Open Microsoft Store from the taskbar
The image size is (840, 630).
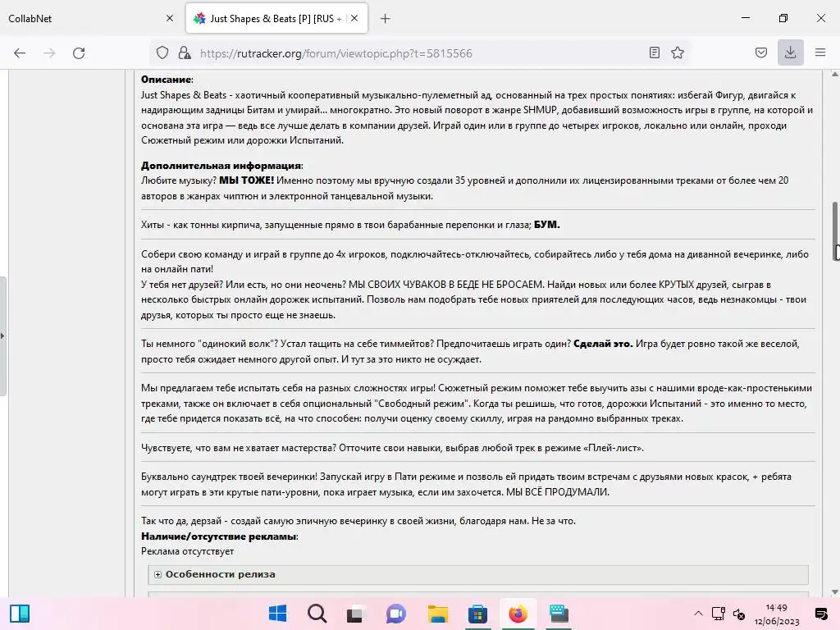click(x=477, y=614)
